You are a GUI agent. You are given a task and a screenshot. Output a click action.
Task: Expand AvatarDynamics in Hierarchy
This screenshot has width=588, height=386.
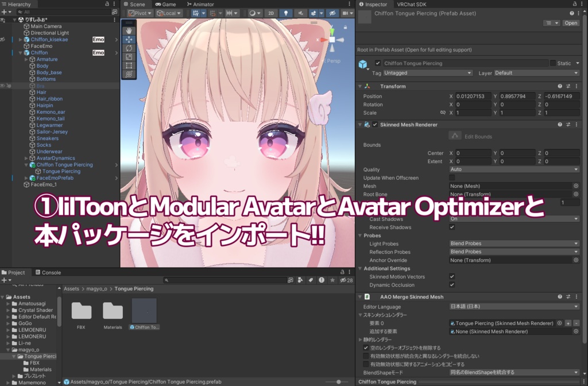26,159
